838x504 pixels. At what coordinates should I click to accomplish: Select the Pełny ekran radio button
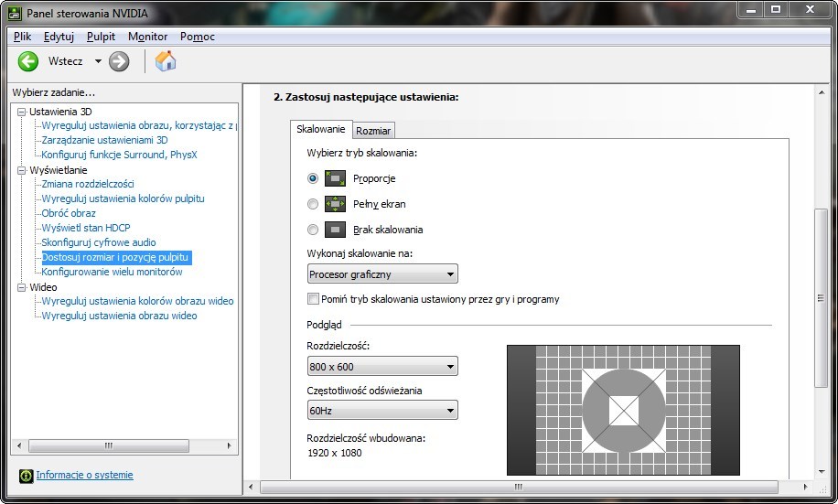pyautogui.click(x=313, y=204)
